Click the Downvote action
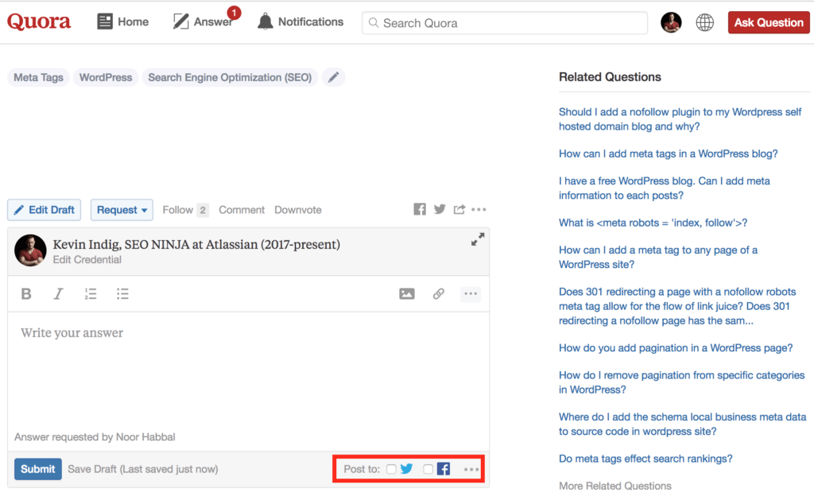Screen dimensions: 814x504 click(298, 210)
